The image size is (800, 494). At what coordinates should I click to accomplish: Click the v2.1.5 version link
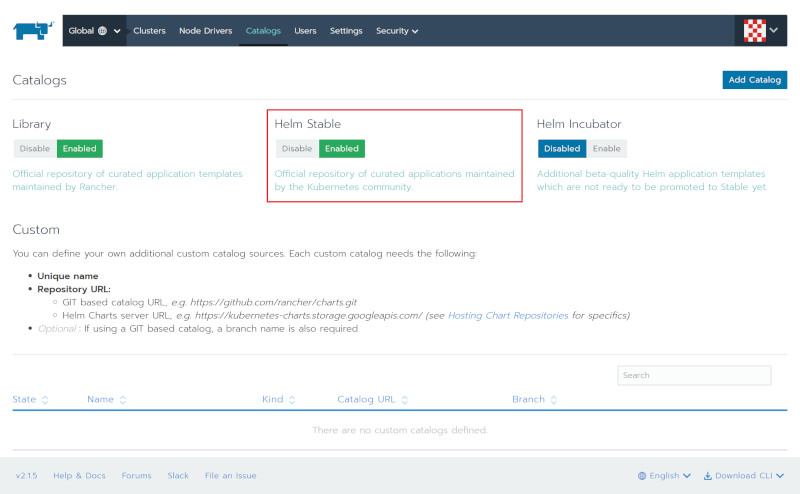[27, 476]
